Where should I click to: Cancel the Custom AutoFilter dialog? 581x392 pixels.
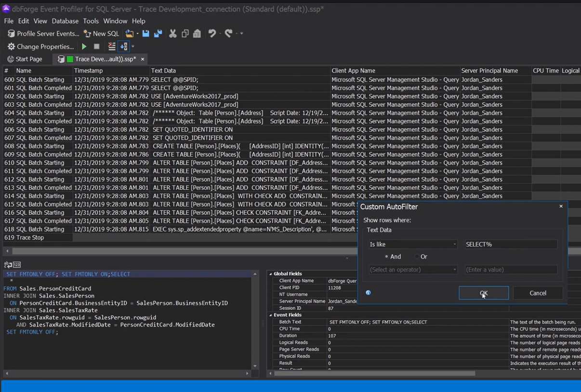(x=538, y=293)
